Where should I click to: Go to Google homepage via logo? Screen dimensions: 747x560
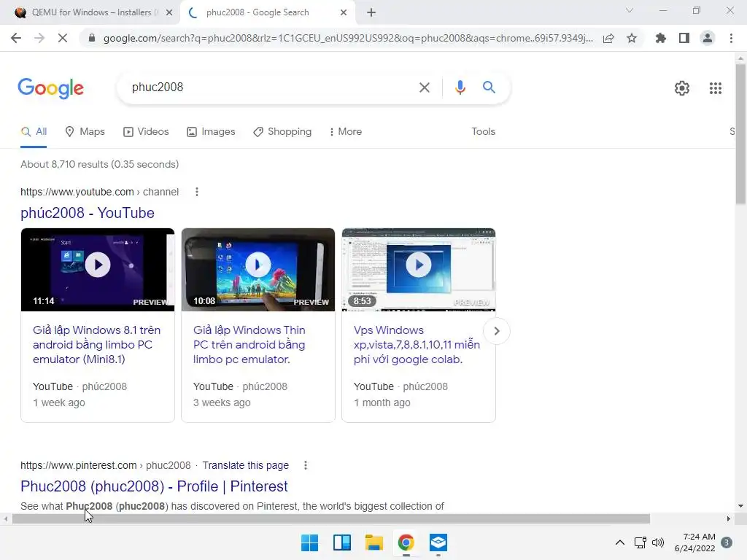click(51, 88)
